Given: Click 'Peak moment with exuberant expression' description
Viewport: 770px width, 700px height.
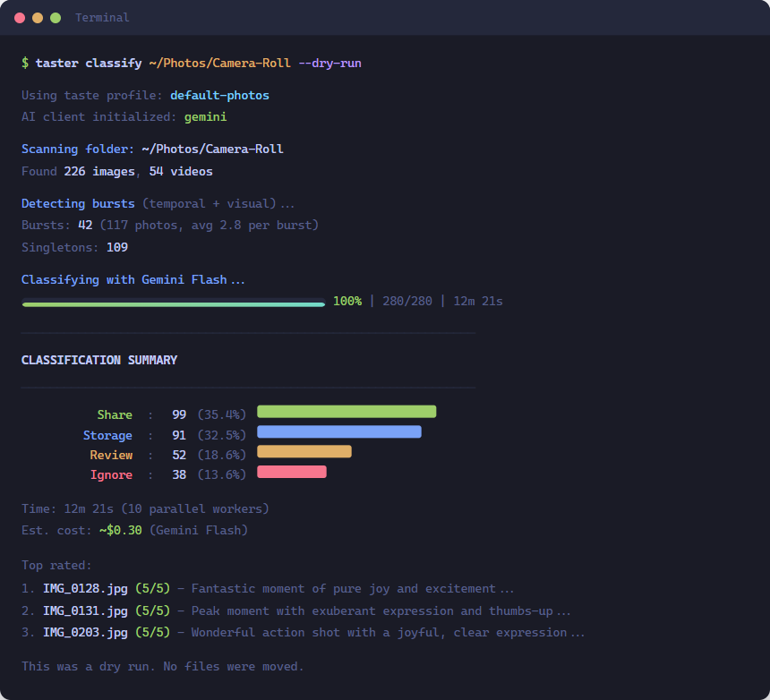Looking at the screenshot, I should pos(321,611).
